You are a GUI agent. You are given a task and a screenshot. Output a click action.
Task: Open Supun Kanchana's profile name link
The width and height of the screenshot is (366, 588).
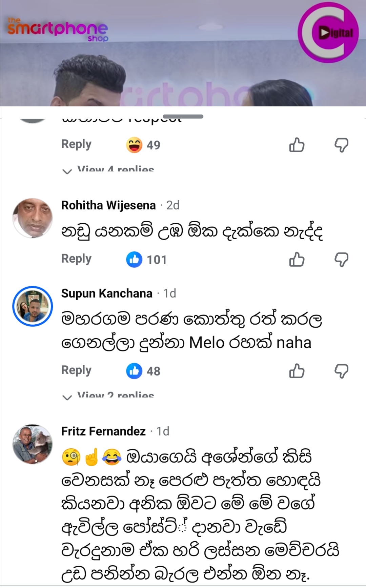[x=107, y=293]
